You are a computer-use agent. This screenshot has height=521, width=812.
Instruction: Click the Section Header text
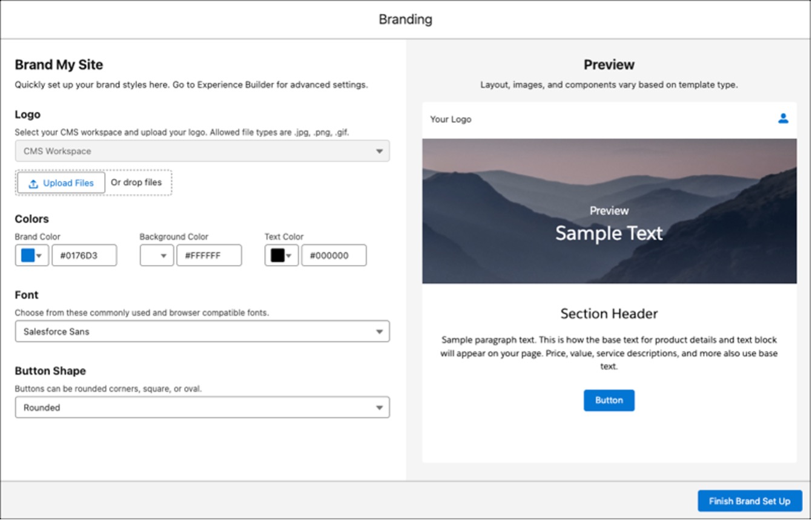click(609, 313)
